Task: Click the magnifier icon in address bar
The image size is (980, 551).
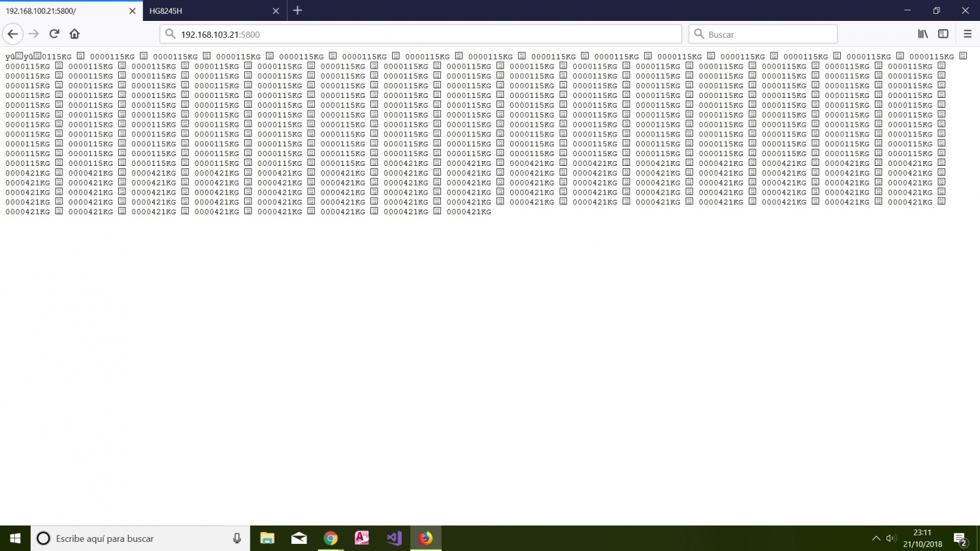Action: 170,34
